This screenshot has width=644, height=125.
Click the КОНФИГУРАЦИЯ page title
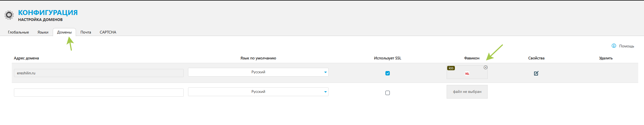tap(48, 13)
